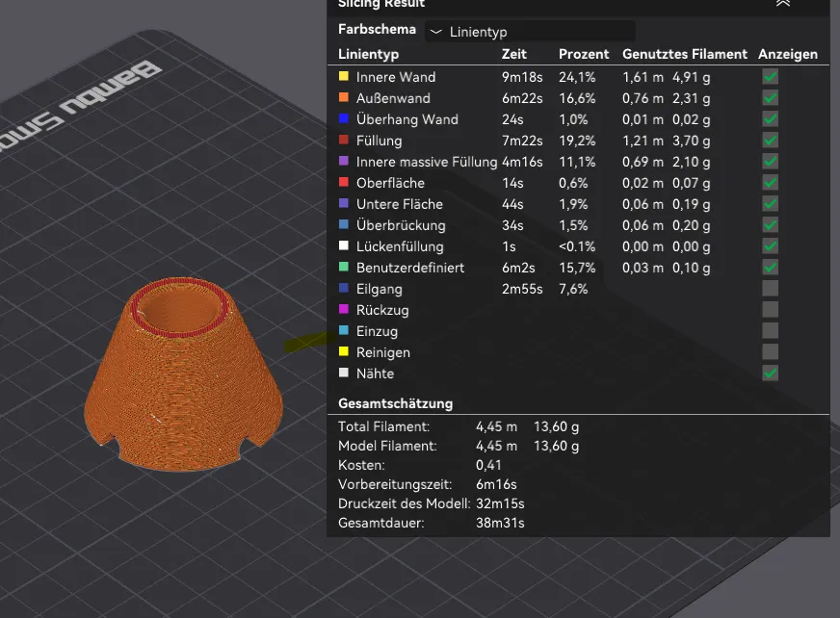
Task: Click the cyan Einzug color swatch
Action: point(344,330)
